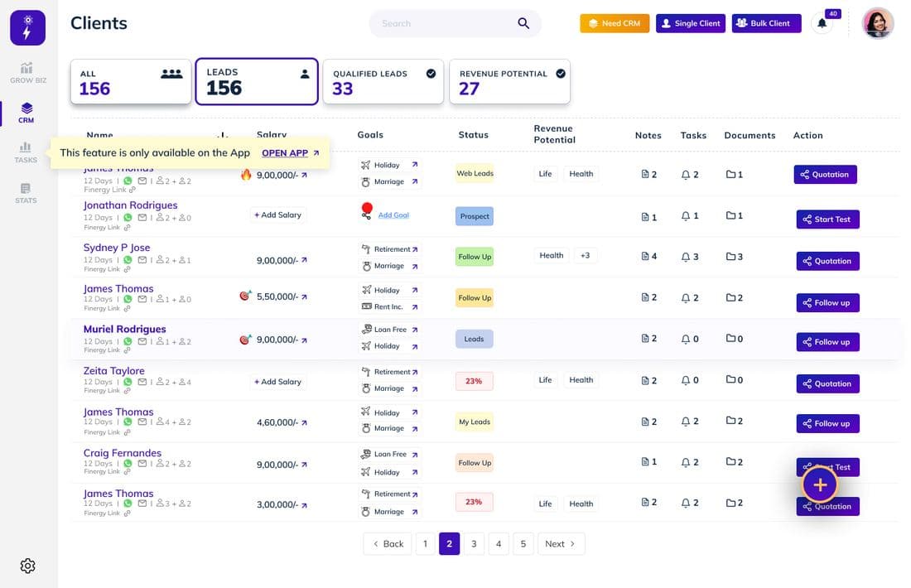Select the Revenue Potential 27 card
Viewport: 911px width, 588px height.
click(x=509, y=82)
